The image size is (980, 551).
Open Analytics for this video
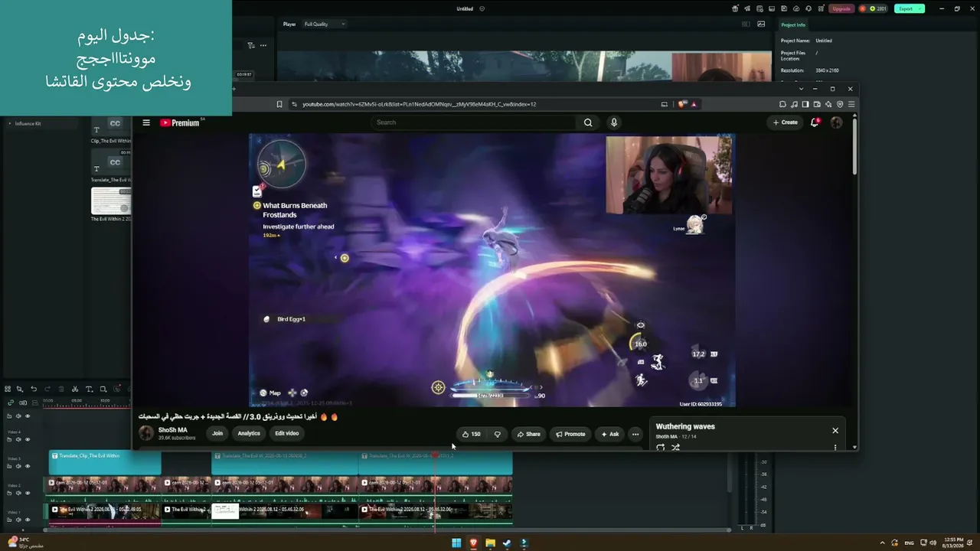[249, 433]
